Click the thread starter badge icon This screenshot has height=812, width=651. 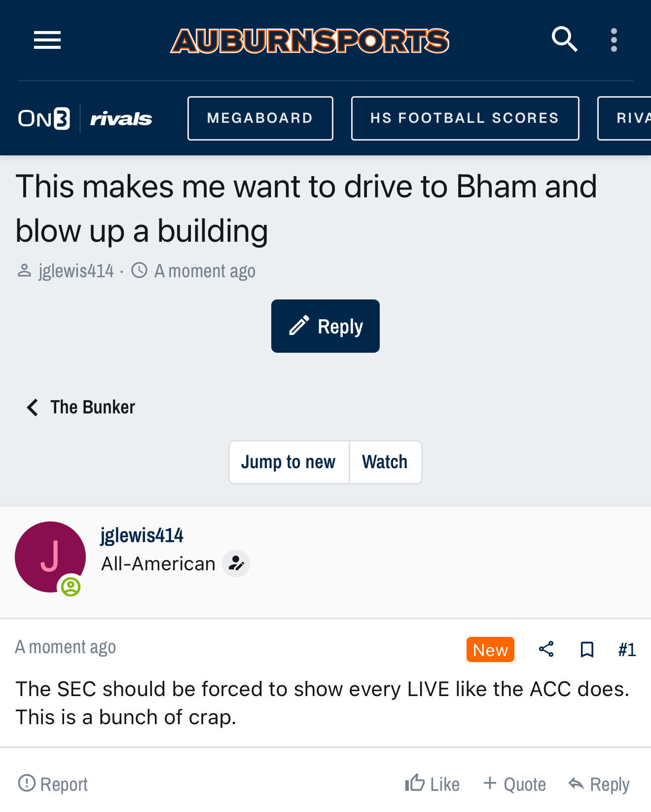(236, 563)
